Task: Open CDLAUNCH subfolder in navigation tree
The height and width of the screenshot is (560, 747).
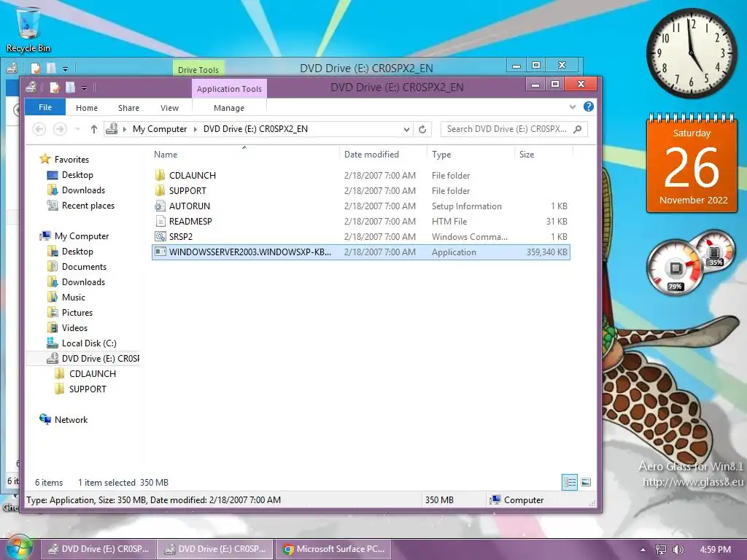Action: pyautogui.click(x=86, y=373)
